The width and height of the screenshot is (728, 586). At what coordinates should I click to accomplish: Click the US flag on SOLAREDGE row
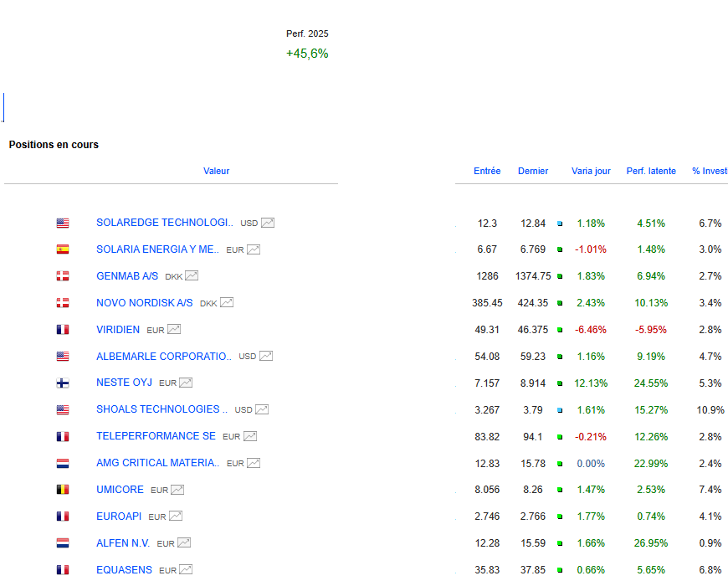[x=63, y=224]
